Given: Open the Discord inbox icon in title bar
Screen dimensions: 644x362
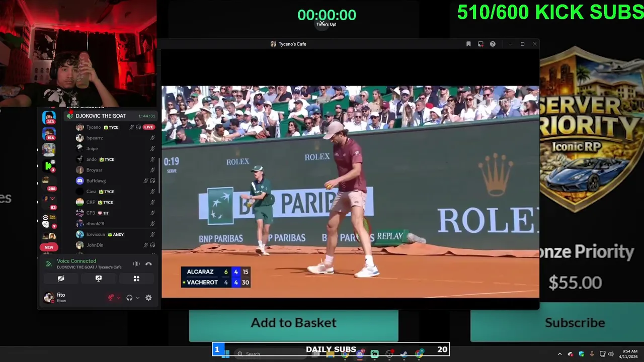Looking at the screenshot, I should [x=480, y=44].
